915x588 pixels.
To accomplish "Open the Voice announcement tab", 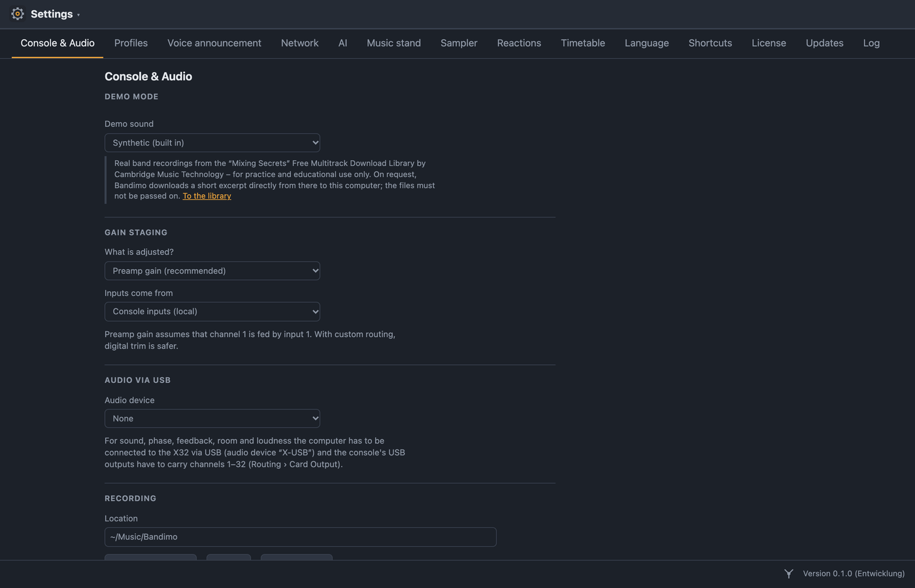I will (214, 43).
